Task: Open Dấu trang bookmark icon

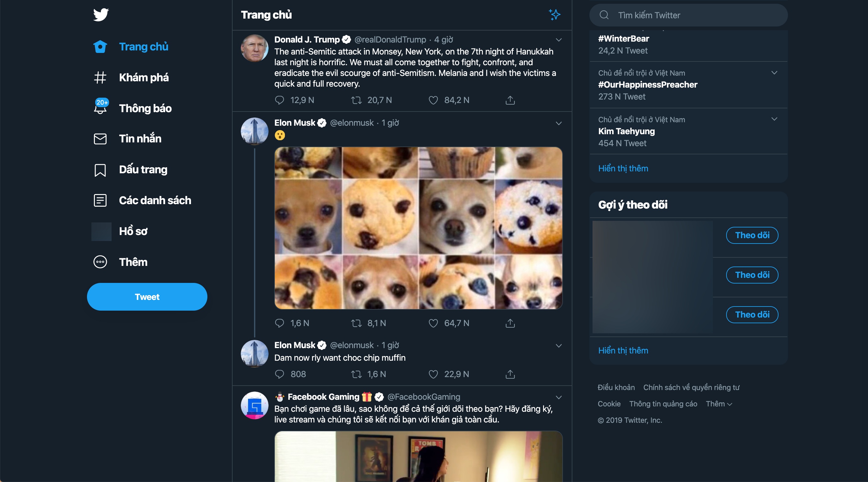Action: point(100,170)
